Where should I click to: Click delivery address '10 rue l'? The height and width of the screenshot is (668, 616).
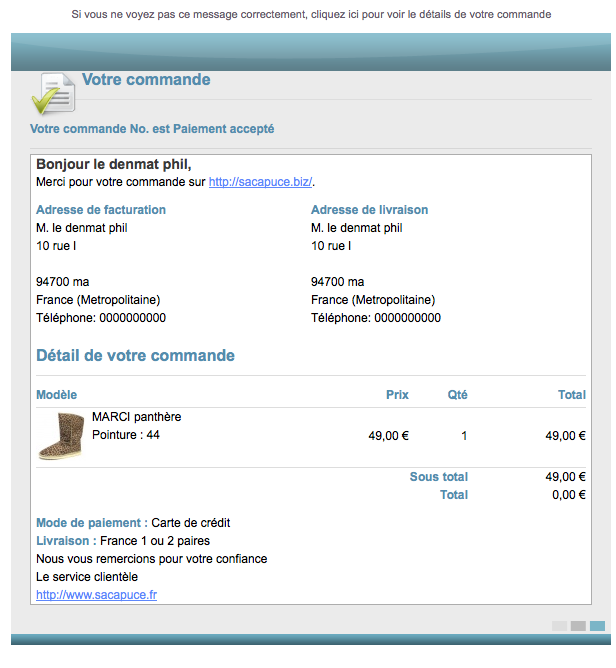click(x=331, y=246)
